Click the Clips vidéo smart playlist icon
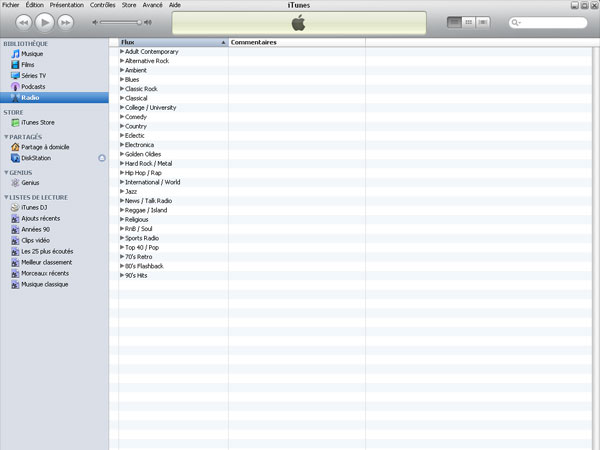This screenshot has width=600, height=450. point(15,241)
